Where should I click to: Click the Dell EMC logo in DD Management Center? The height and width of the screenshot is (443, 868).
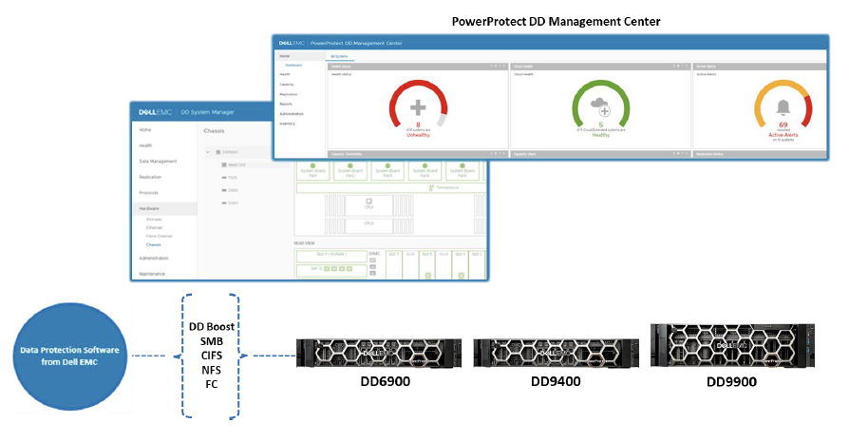tap(292, 43)
